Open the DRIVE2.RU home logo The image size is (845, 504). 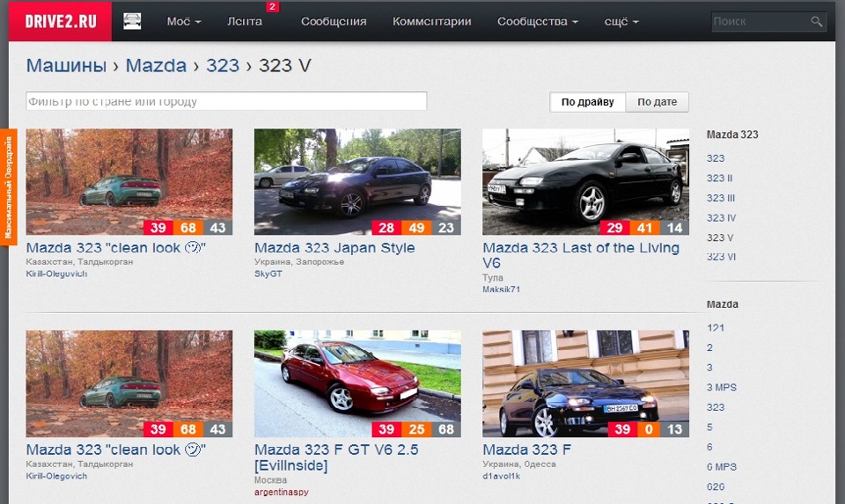(61, 21)
